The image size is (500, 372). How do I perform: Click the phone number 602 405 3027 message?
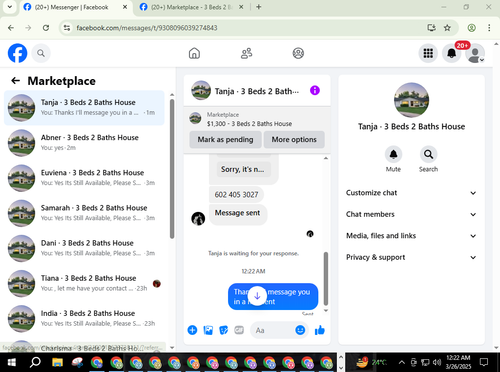[236, 194]
